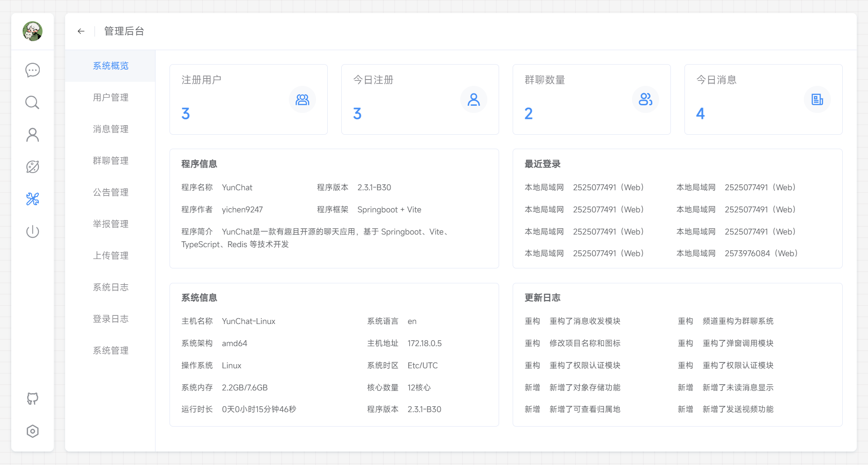Viewport: 868px width, 465px height.
Task: Click the registered users icon on 注册用户 card
Action: (x=302, y=99)
